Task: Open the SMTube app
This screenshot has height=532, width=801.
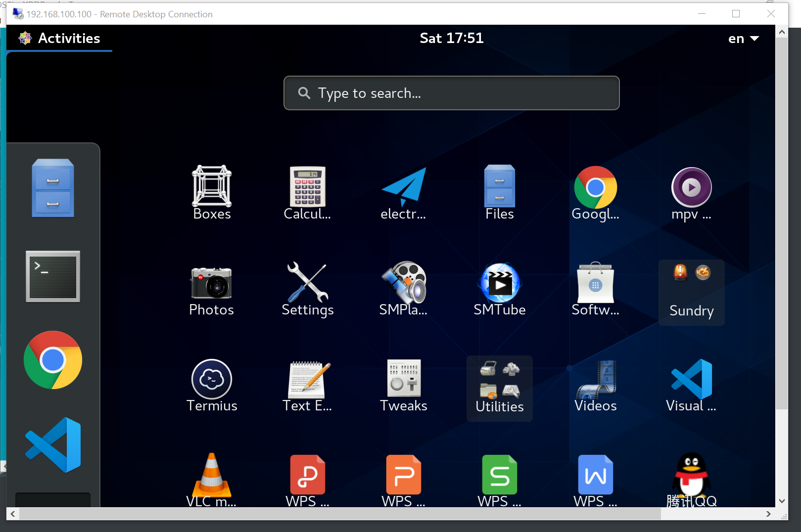Action: [499, 289]
